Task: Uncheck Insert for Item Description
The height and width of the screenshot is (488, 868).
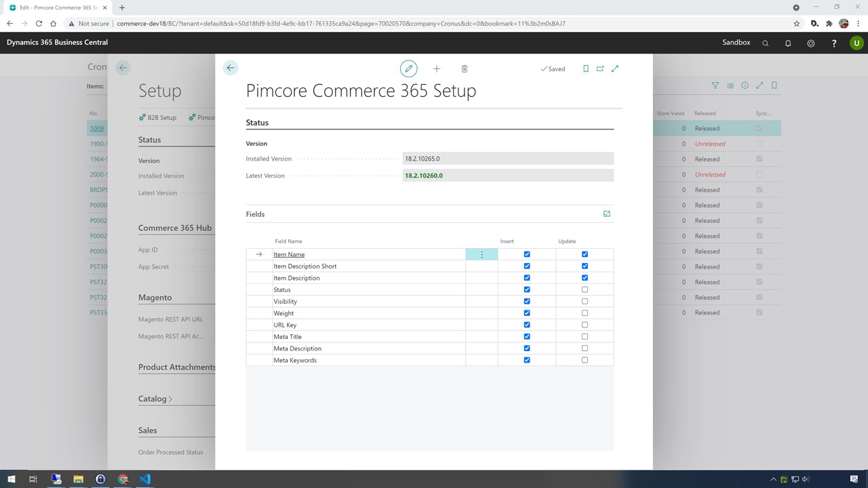Action: point(527,278)
